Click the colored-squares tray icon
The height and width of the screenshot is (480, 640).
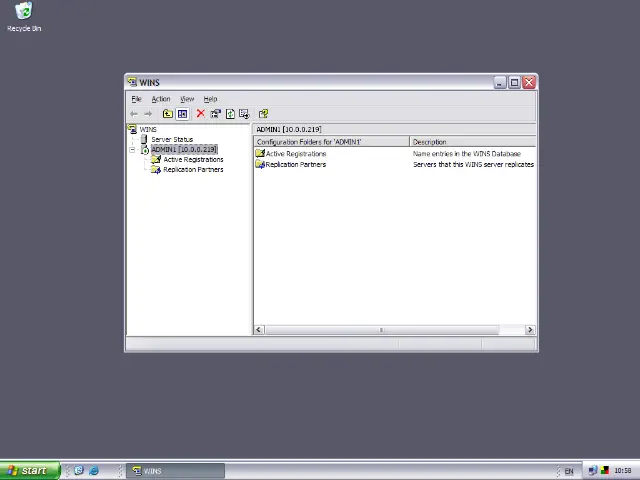(604, 471)
